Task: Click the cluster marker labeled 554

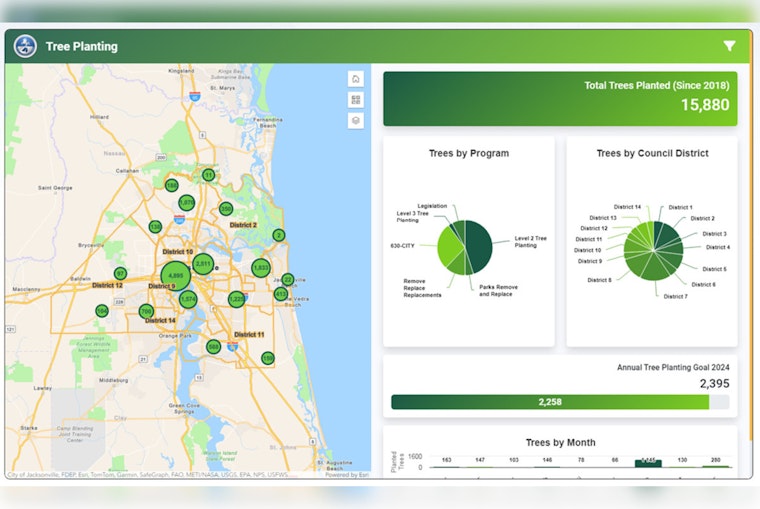Action: (102, 311)
